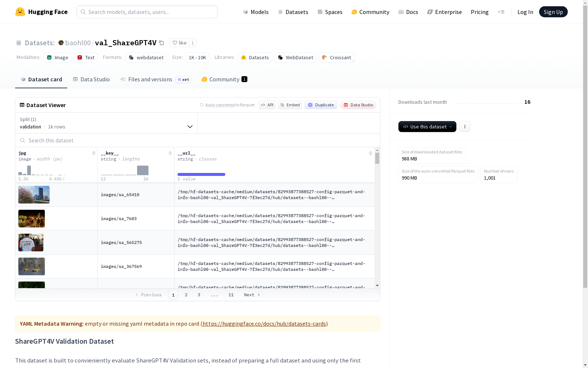This screenshot has width=588, height=368.
Task: Open the three-dot options menu beside Use this dataset
Action: tap(465, 127)
